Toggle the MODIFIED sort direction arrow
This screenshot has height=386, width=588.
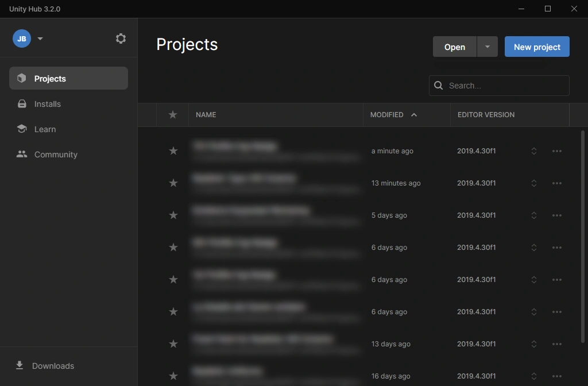point(414,114)
